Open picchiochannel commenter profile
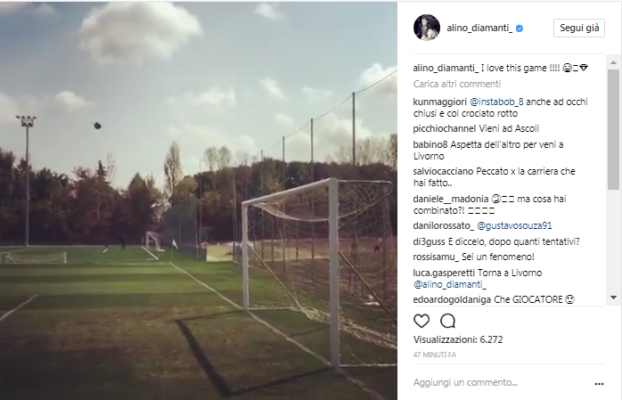The image size is (622, 400). (x=444, y=129)
